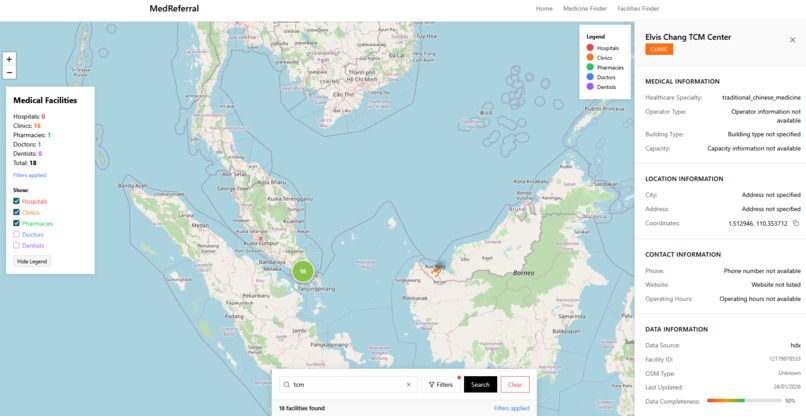806x416 pixels.
Task: Zoom in the map with plus button
Action: tap(9, 59)
